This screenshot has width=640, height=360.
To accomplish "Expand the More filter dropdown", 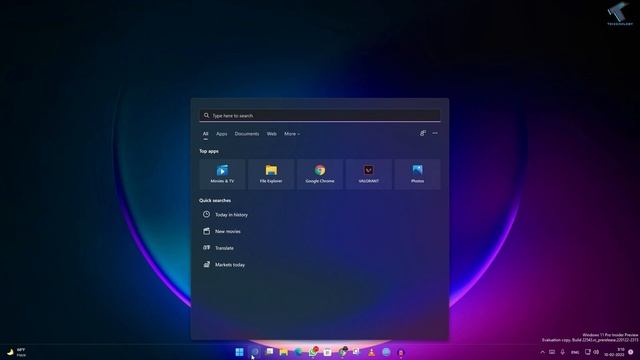I will click(x=292, y=134).
